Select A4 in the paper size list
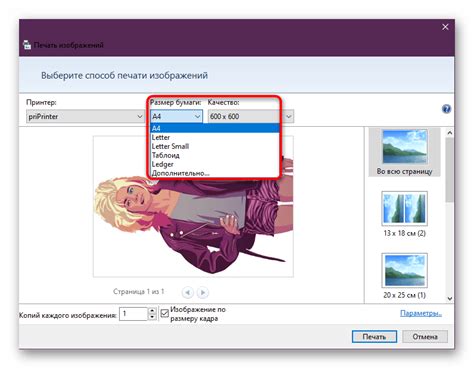The image size is (474, 369). (x=215, y=128)
